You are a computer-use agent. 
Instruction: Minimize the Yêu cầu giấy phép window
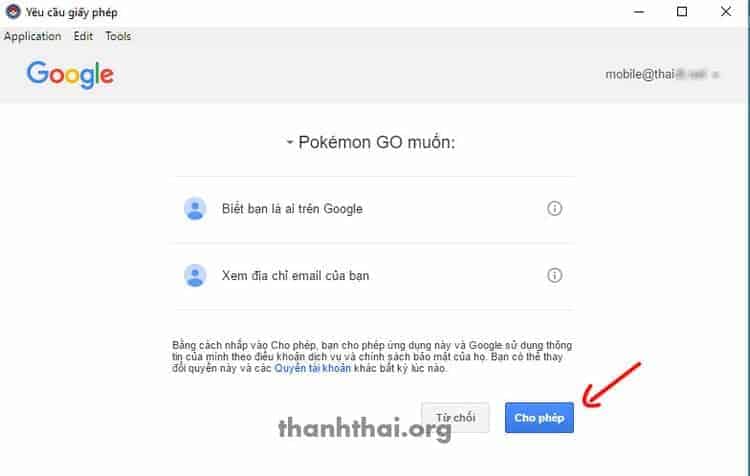[639, 12]
